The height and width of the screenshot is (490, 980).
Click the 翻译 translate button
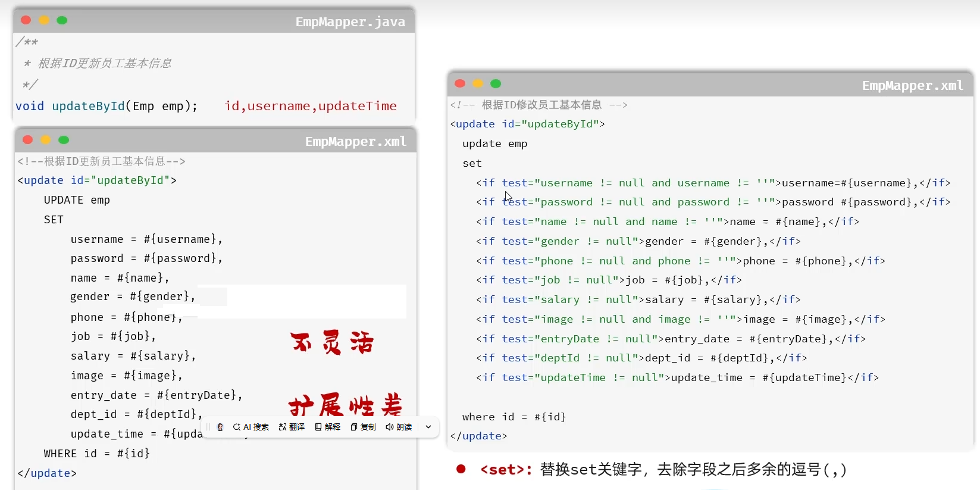pos(292,427)
